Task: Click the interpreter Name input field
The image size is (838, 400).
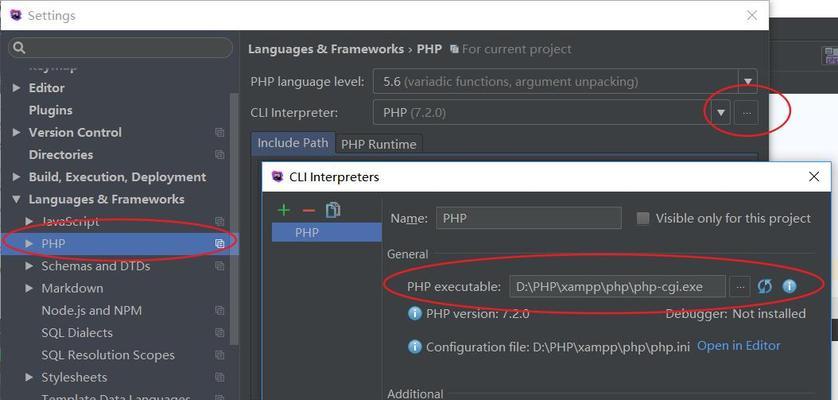Action: coord(529,218)
